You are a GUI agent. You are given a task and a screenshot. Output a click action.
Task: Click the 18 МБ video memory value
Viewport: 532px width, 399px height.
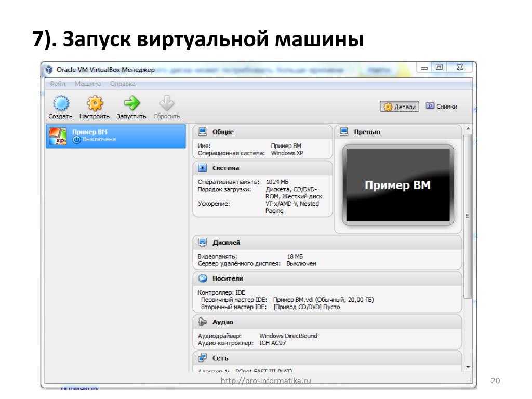295,257
